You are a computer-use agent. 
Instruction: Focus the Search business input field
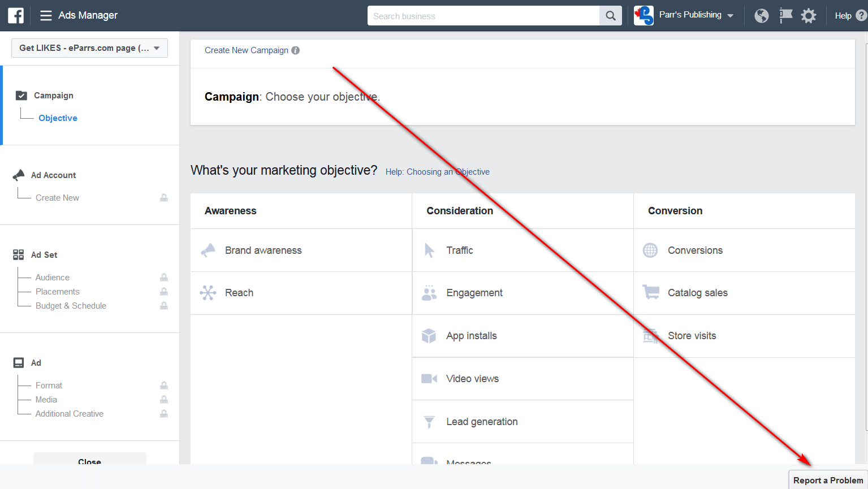click(x=483, y=16)
